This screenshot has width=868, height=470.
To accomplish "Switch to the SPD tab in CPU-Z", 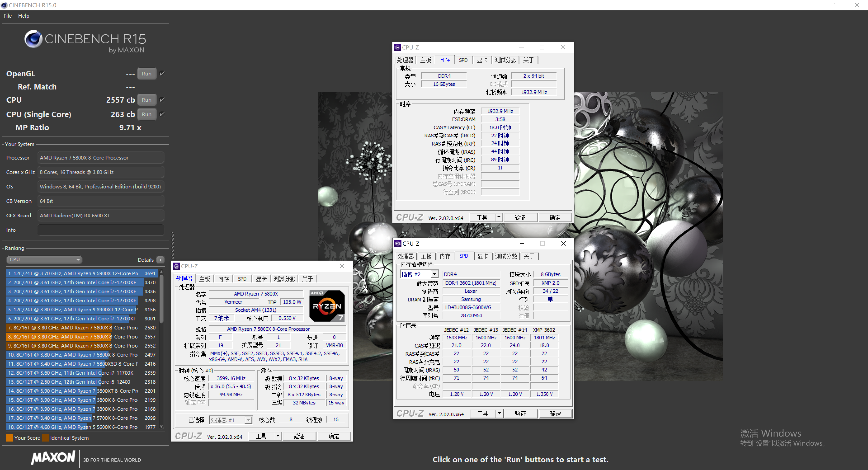I will (x=242, y=279).
